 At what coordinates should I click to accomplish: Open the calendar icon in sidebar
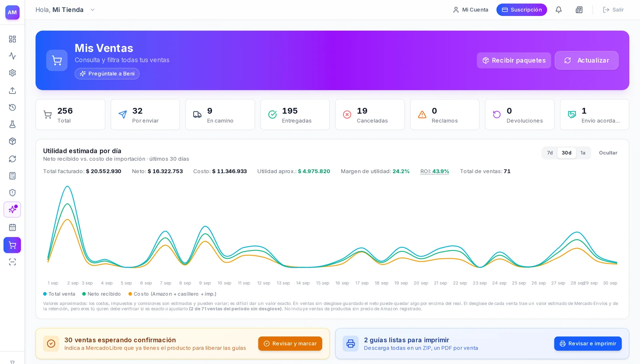point(12,227)
